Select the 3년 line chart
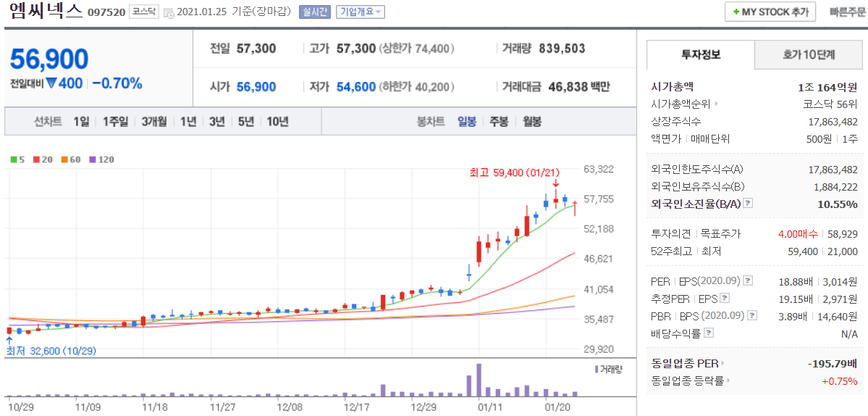868x416 pixels. [217, 122]
